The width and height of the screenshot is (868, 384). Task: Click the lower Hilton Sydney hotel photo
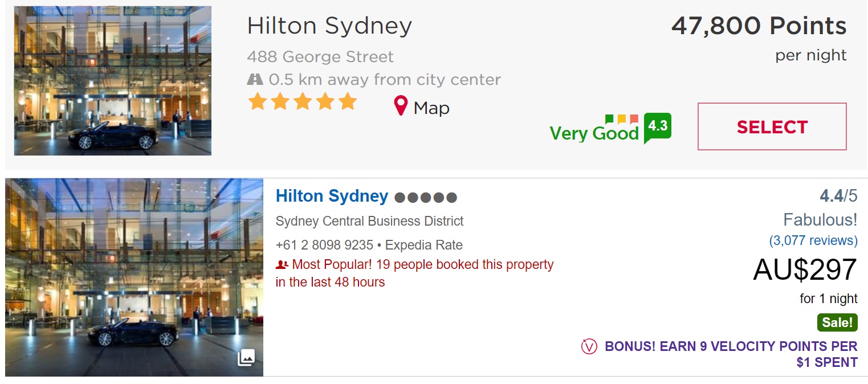coord(135,277)
